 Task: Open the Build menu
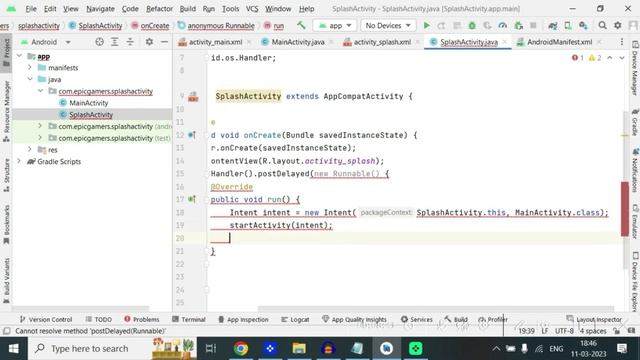click(187, 9)
